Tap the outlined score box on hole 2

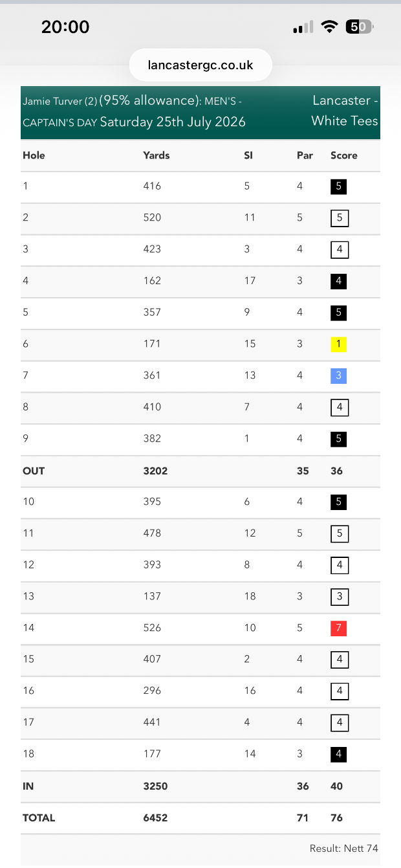[x=340, y=218]
